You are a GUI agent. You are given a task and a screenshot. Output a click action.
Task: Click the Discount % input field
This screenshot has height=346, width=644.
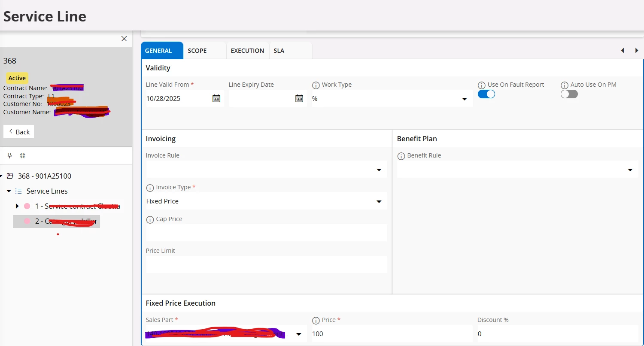pyautogui.click(x=558, y=334)
